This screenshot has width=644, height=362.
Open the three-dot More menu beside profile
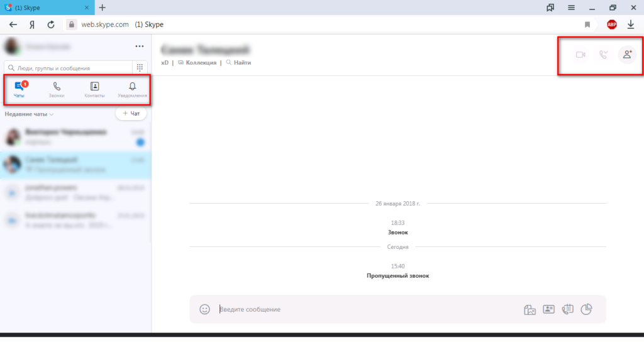pyautogui.click(x=140, y=47)
